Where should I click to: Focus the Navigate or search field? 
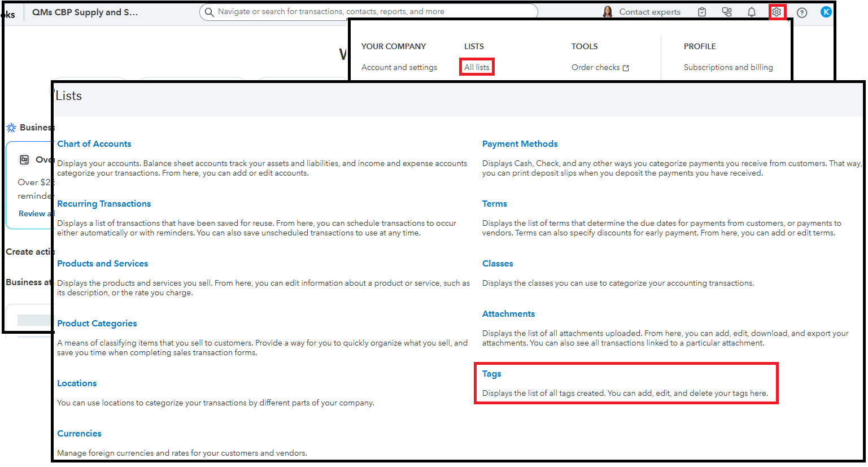click(368, 12)
